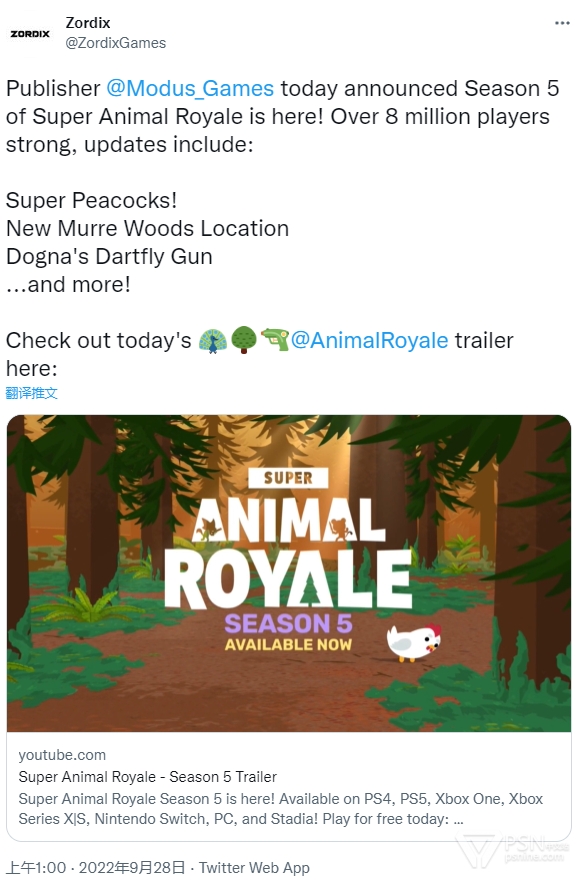Open the Zordix display name profile
The height and width of the screenshot is (880, 581).
[x=88, y=23]
